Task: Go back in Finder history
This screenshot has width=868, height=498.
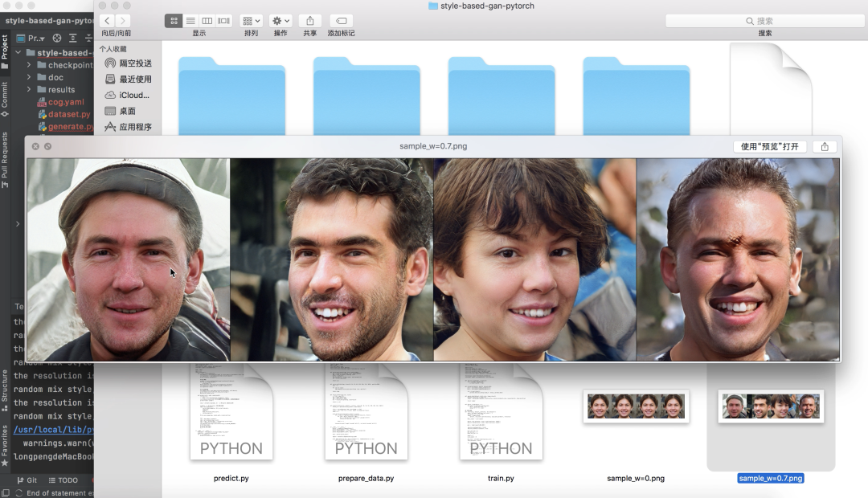Action: pos(108,20)
